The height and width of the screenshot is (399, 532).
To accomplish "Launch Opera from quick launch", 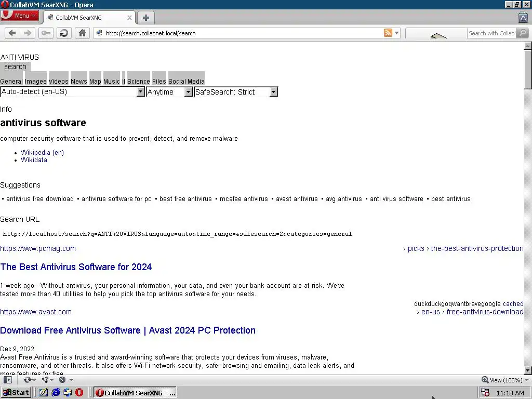I will pos(79,393).
